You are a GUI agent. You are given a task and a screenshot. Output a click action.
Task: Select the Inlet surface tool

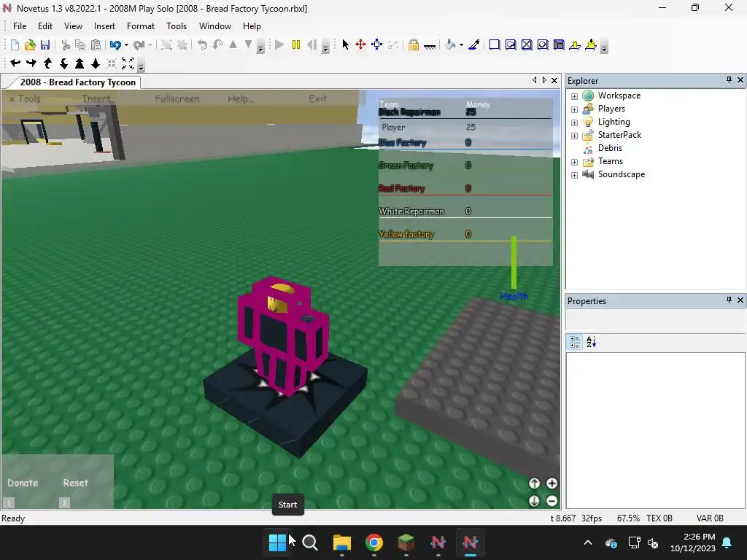coord(559,44)
